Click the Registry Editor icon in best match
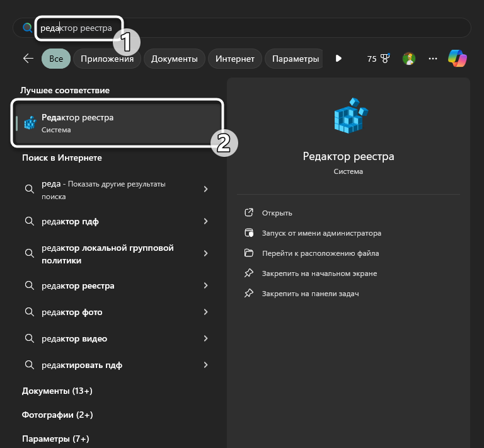Viewport: 484px width, 448px height. pyautogui.click(x=30, y=123)
